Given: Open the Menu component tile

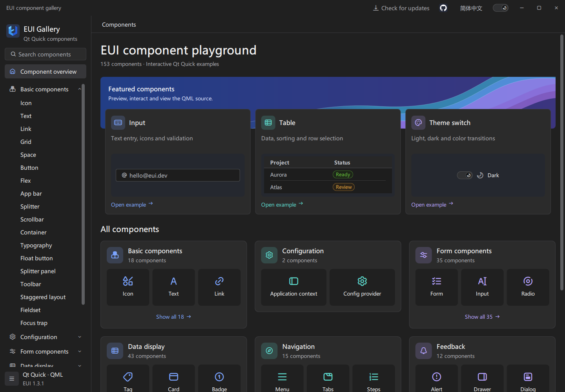Looking at the screenshot, I should [282, 379].
